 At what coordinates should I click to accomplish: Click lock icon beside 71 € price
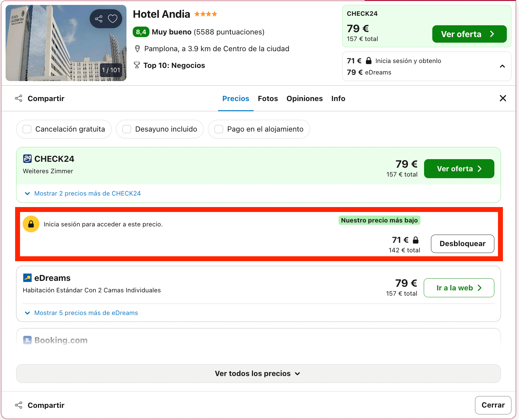416,240
